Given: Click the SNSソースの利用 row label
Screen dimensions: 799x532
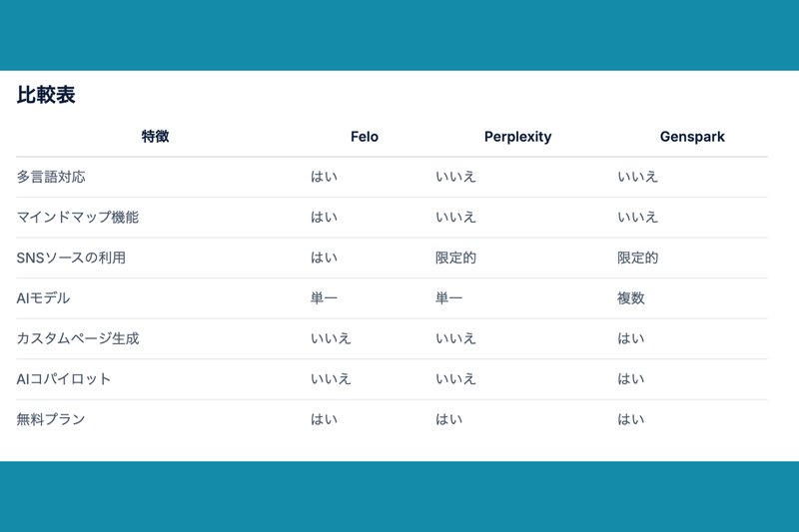Looking at the screenshot, I should click(71, 258).
